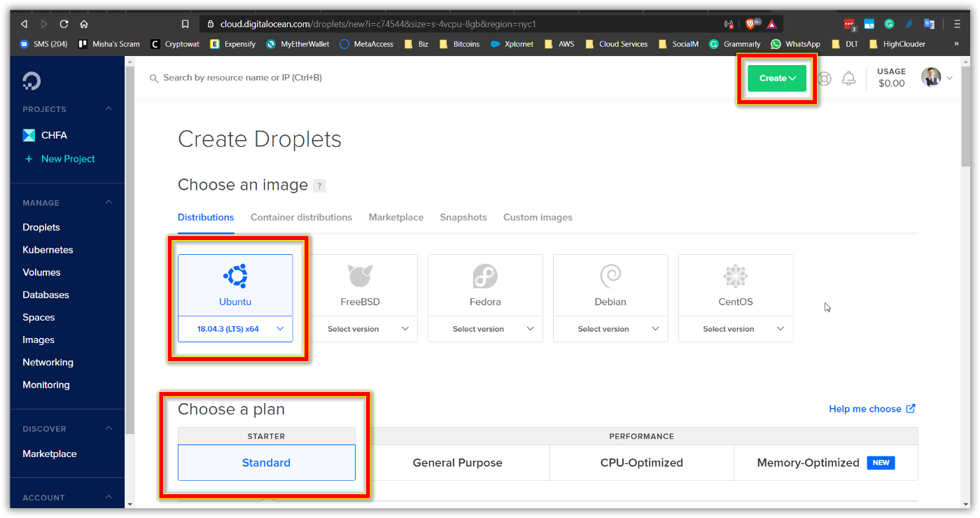Open the FreeBSD Select version dropdown

tap(360, 329)
